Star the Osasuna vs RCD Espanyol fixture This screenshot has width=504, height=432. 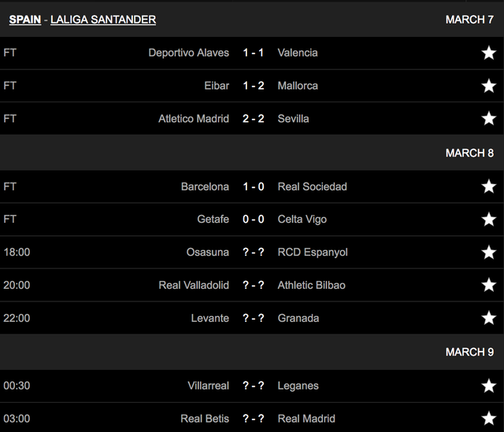(489, 253)
